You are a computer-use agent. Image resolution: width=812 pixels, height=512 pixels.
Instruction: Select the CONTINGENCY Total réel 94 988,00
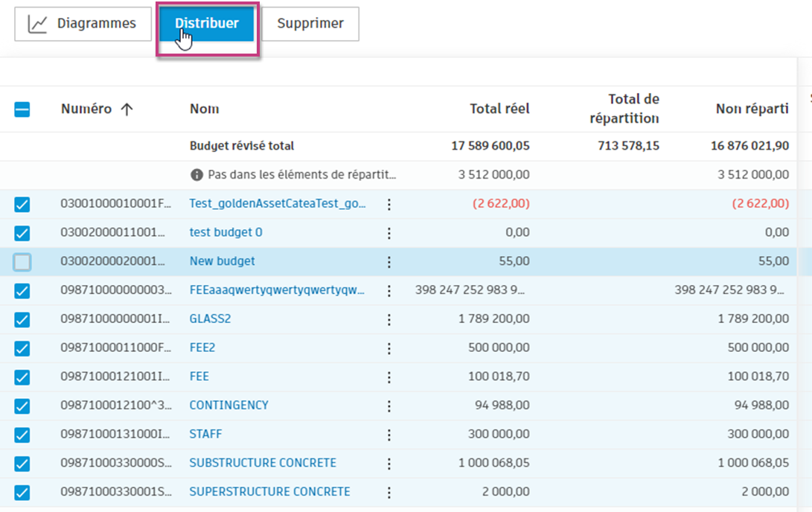[502, 406]
